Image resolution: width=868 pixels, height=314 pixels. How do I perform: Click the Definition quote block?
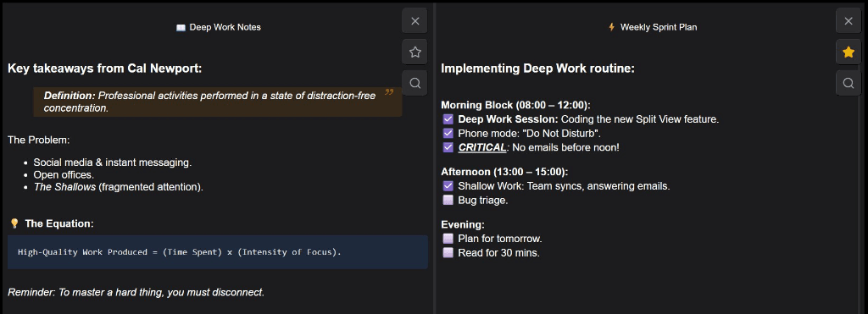point(218,102)
